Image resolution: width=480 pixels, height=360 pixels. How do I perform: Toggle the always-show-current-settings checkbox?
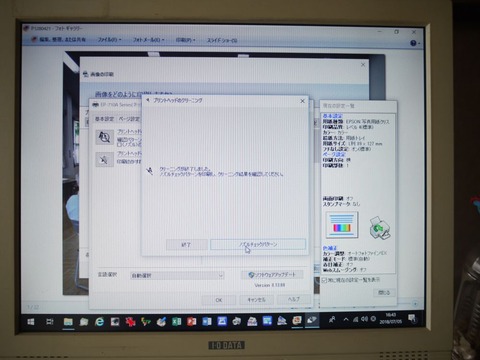[324, 280]
